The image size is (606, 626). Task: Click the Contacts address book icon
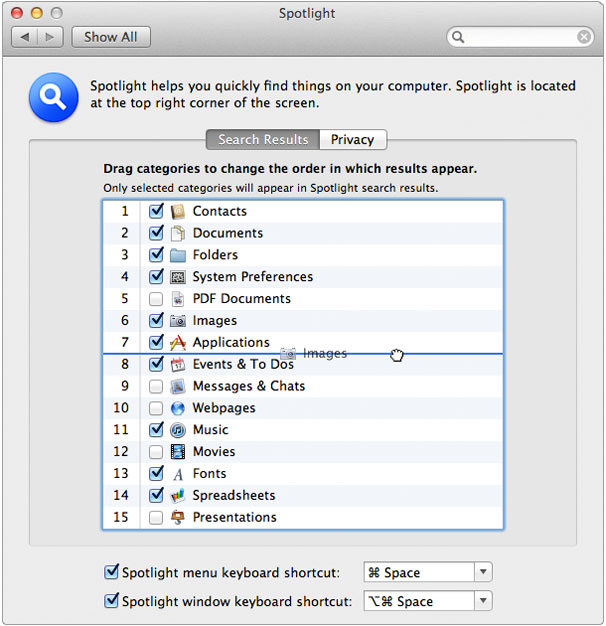point(178,211)
